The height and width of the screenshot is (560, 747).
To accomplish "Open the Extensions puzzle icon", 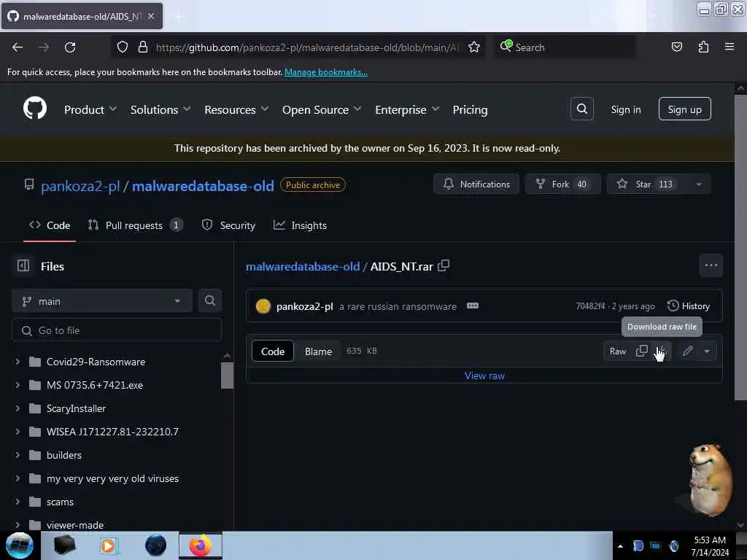I will 703,47.
